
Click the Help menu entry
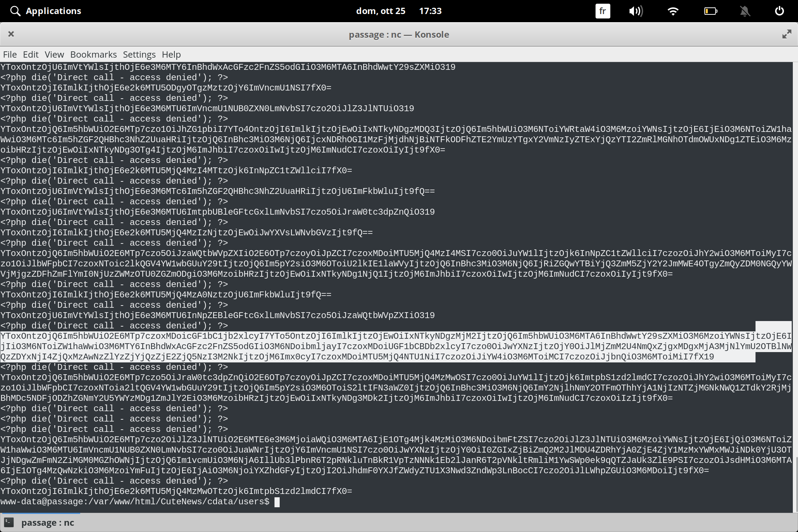click(171, 54)
